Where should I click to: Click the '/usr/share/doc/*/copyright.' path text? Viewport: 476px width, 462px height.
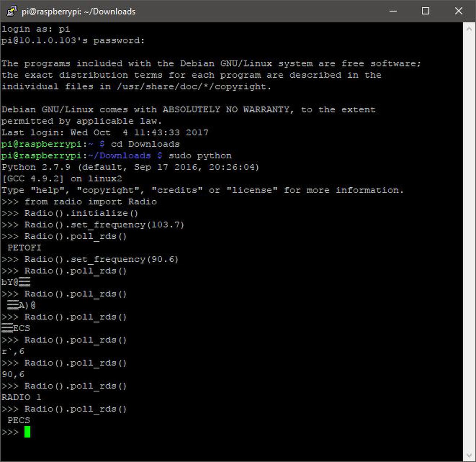(194, 87)
